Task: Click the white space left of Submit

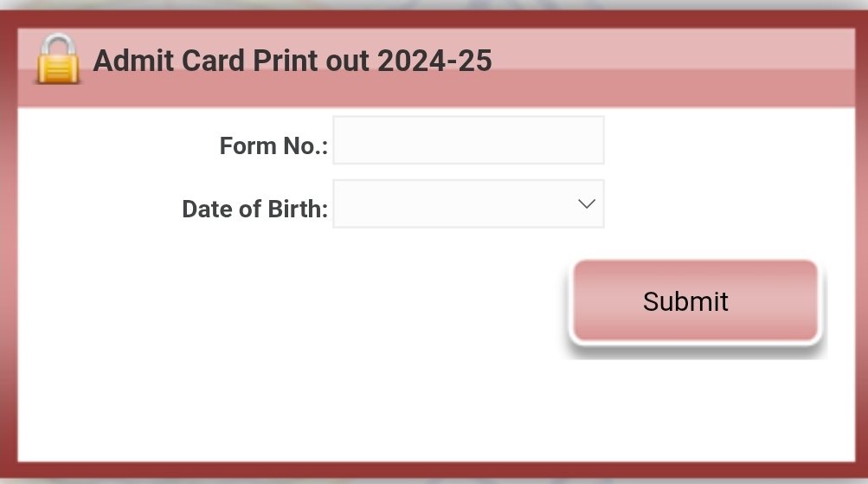Action: (x=346, y=303)
